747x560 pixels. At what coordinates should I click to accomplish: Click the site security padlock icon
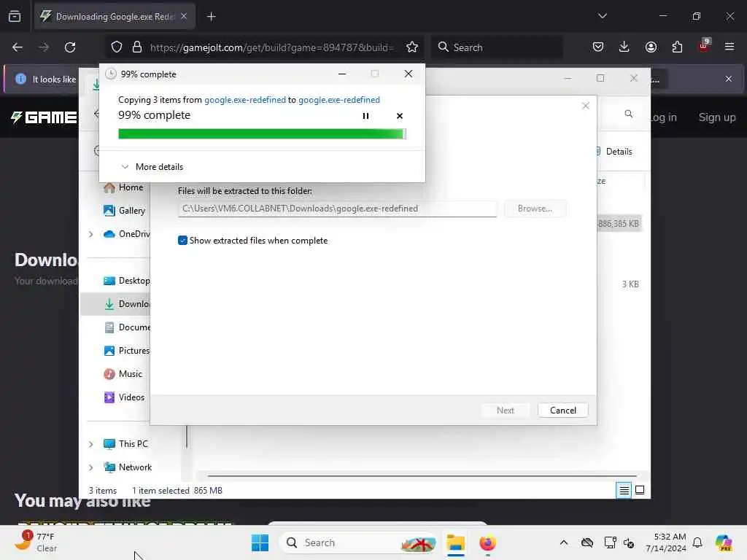137,47
